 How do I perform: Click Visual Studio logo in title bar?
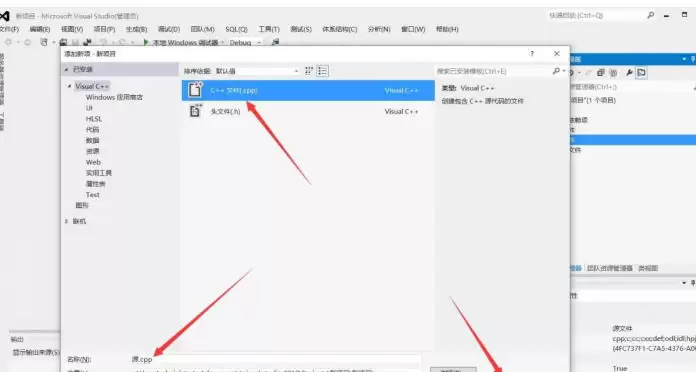click(x=4, y=16)
